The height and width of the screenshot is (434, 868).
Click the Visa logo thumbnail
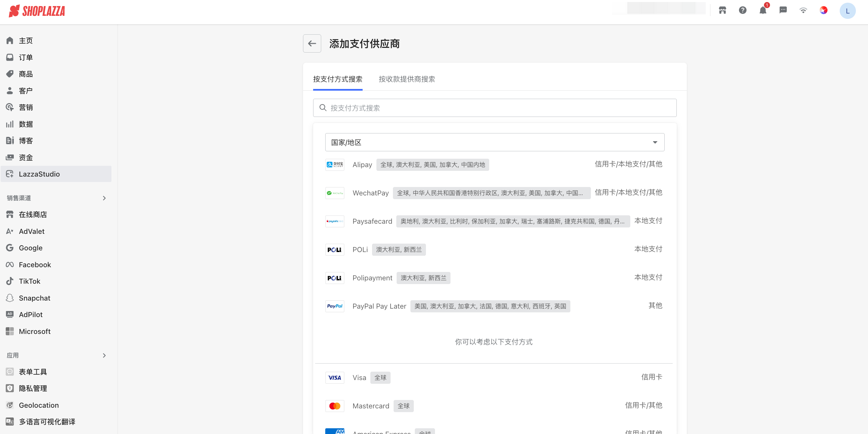335,378
